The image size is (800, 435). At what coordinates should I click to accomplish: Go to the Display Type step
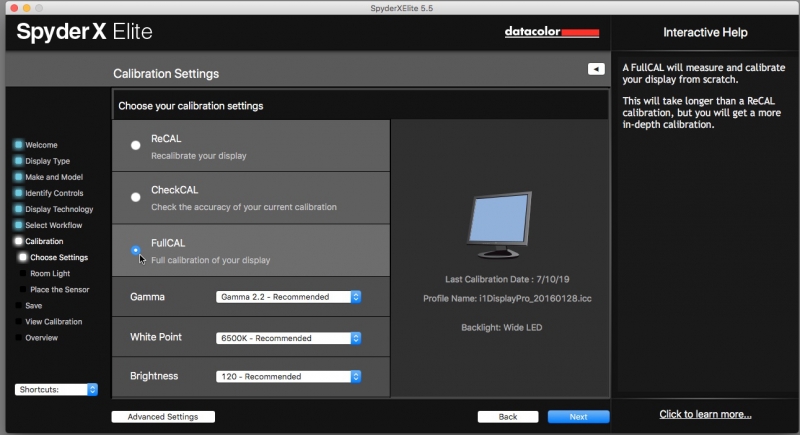tap(47, 161)
